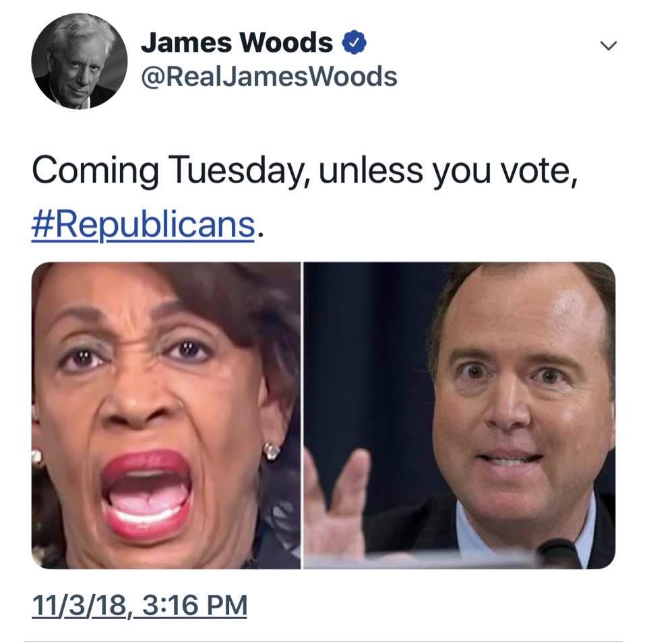
Task: Open the 11/3/18, 3:16 PM timestamp
Action: 140,605
